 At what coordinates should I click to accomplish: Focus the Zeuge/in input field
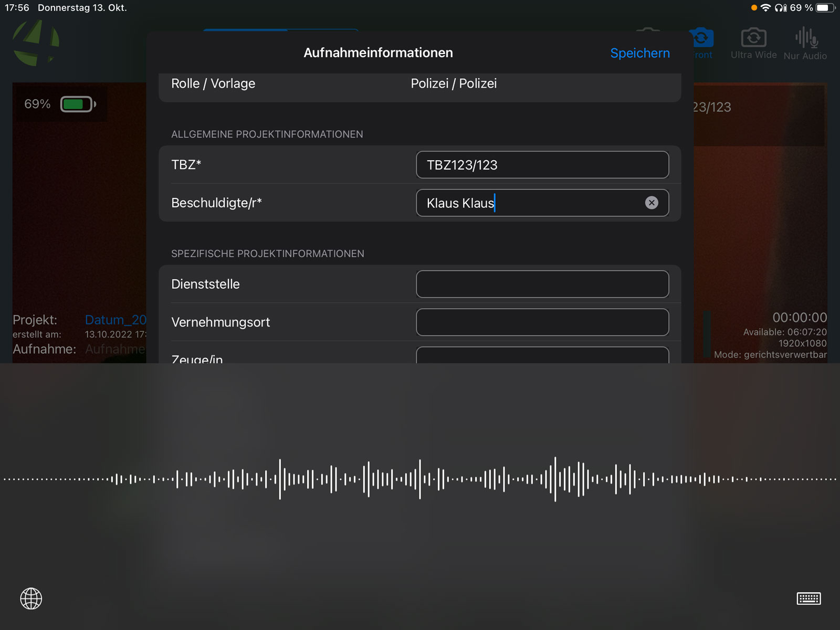click(542, 355)
